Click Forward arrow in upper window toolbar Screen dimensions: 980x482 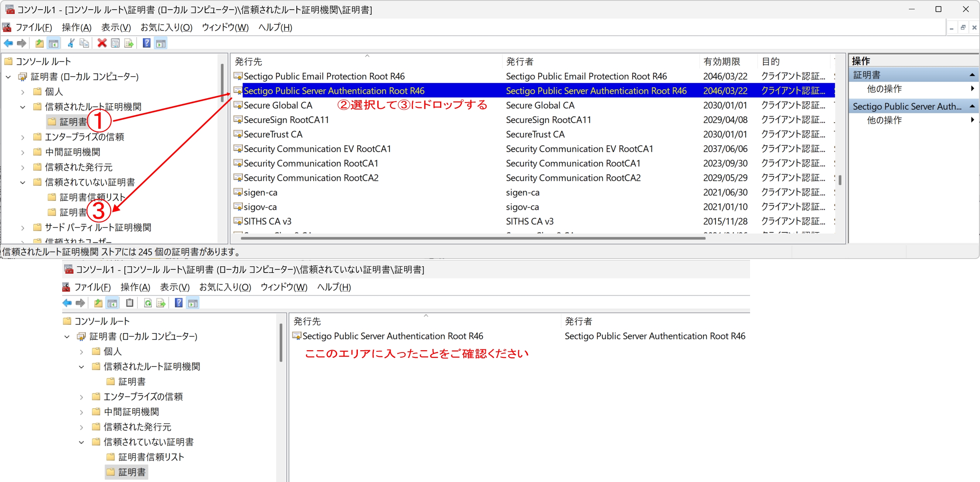click(x=22, y=43)
